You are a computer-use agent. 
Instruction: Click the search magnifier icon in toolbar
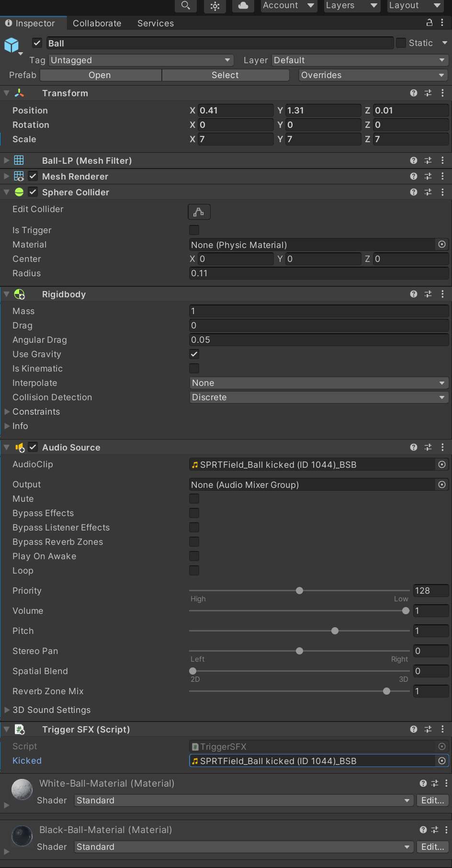(186, 6)
